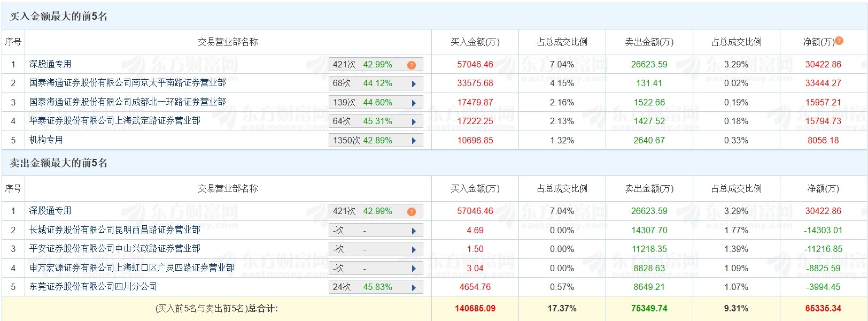Expand details for 东莞证券四川分公司 row arrow
This screenshot has height=321, width=868.
pos(414,287)
